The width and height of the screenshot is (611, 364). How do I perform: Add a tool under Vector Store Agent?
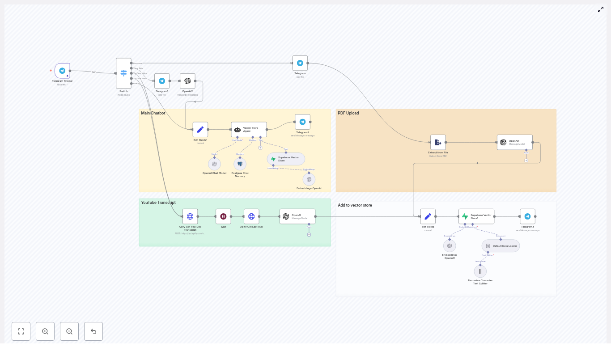pyautogui.click(x=260, y=148)
